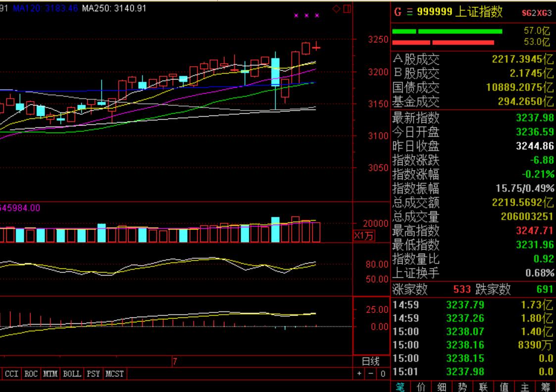Click the 0 reset button below the chart
556x392 pixels.
(x=382, y=374)
